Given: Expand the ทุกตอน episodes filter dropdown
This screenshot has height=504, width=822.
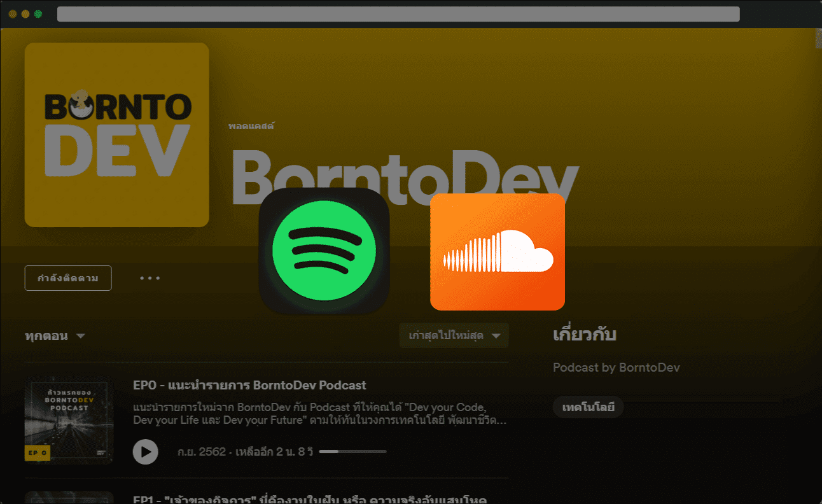Looking at the screenshot, I should (x=55, y=336).
